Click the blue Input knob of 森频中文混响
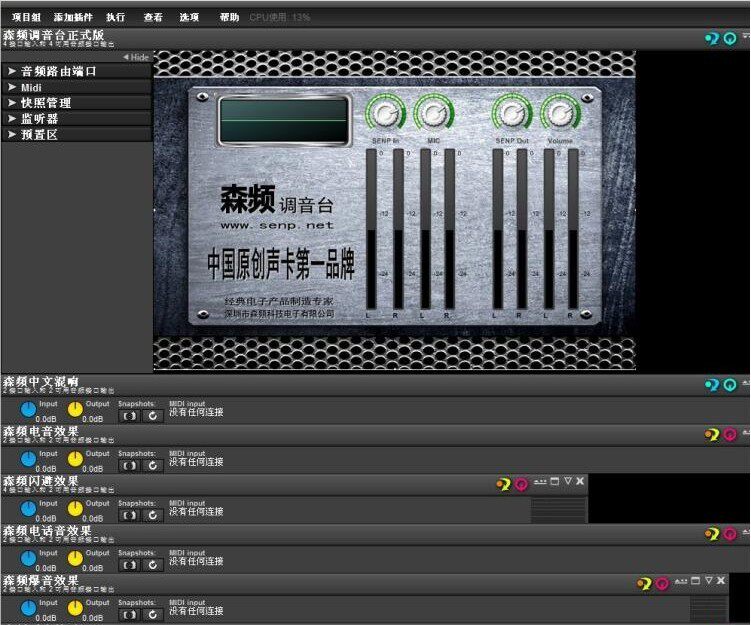This screenshot has height=625, width=751. pyautogui.click(x=28, y=409)
